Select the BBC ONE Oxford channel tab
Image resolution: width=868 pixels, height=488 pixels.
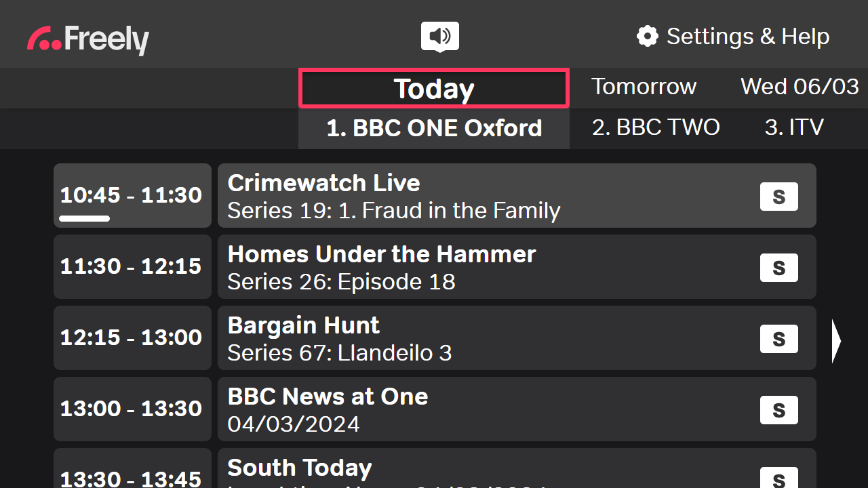[433, 128]
